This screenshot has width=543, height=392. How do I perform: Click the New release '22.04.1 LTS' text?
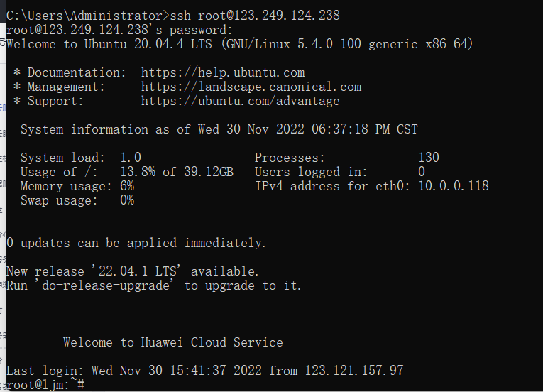tap(133, 271)
